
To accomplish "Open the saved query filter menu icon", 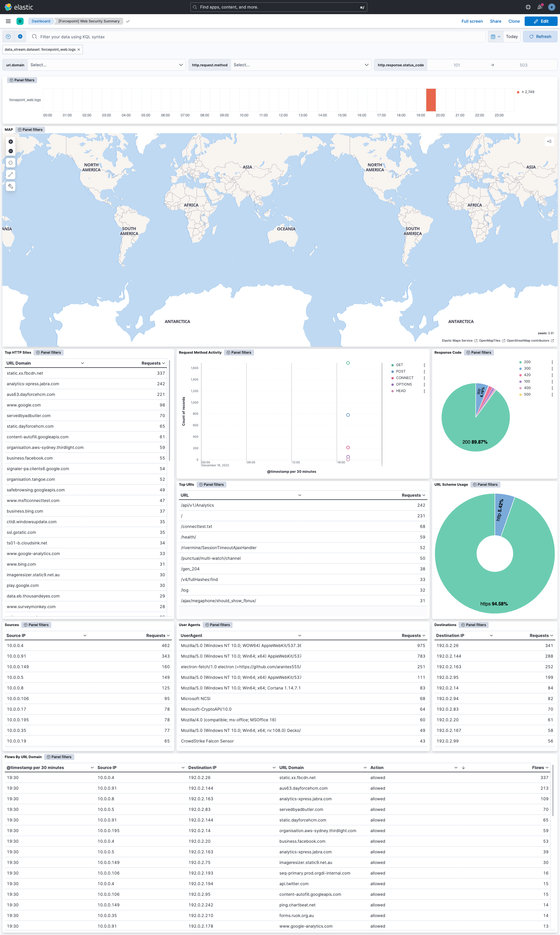I will (x=8, y=37).
